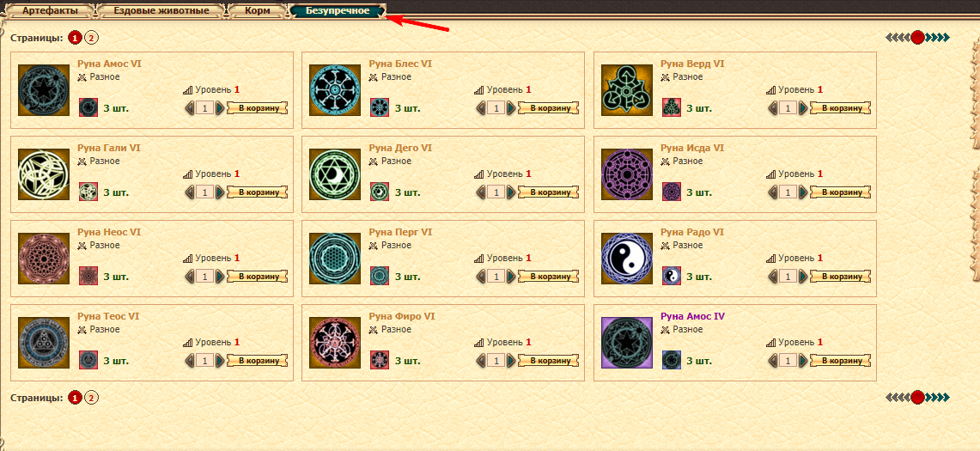
Task: Add Руна Неос VI to cart
Action: (258, 276)
